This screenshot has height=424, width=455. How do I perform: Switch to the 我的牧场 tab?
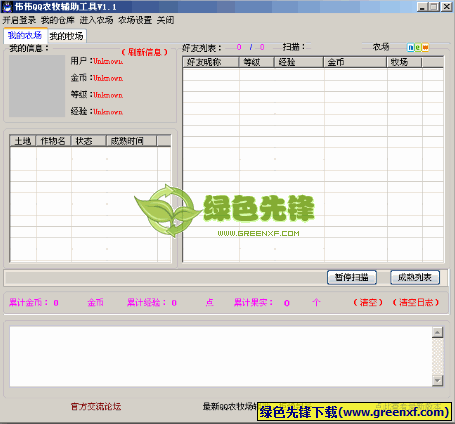tap(67, 36)
